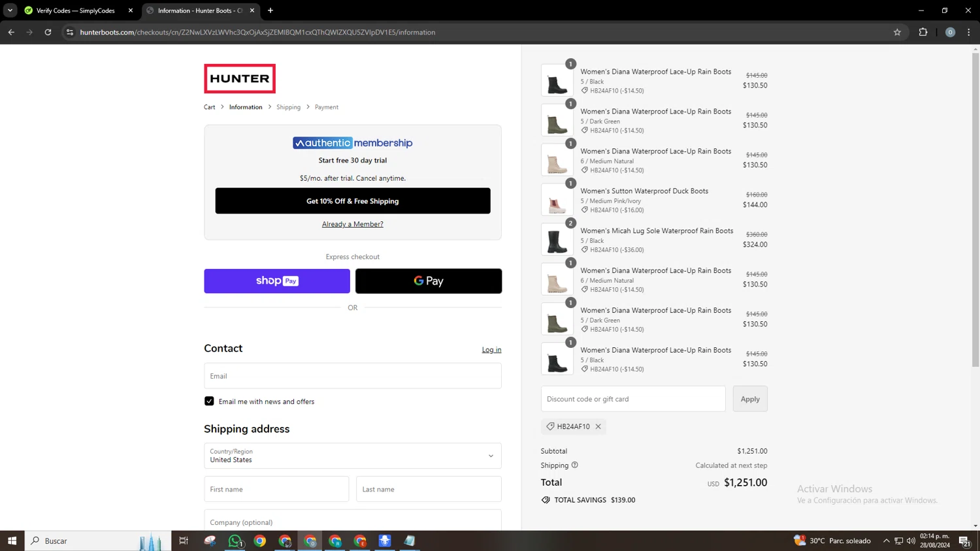Click the volume icon in system tray

click(x=911, y=541)
